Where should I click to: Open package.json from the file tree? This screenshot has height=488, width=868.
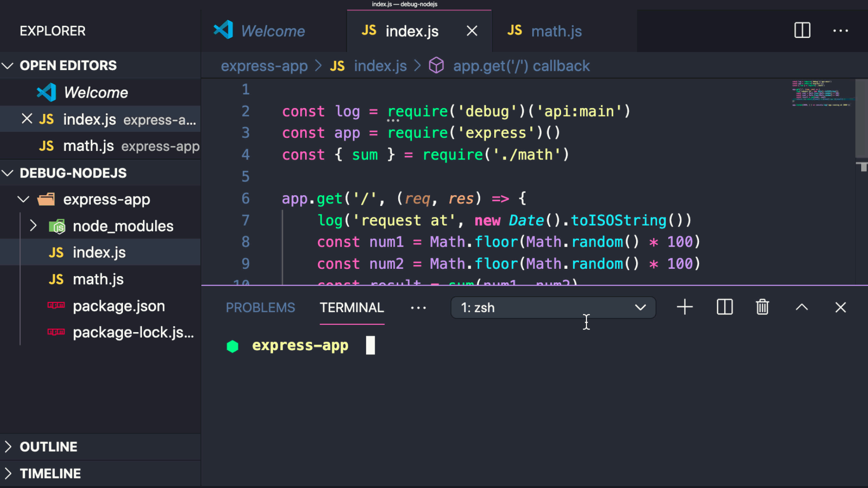pos(118,306)
